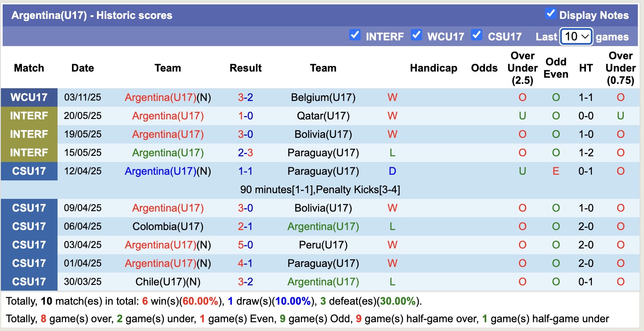Toggle the Display Notes checkbox
644x331 pixels.
(x=550, y=14)
